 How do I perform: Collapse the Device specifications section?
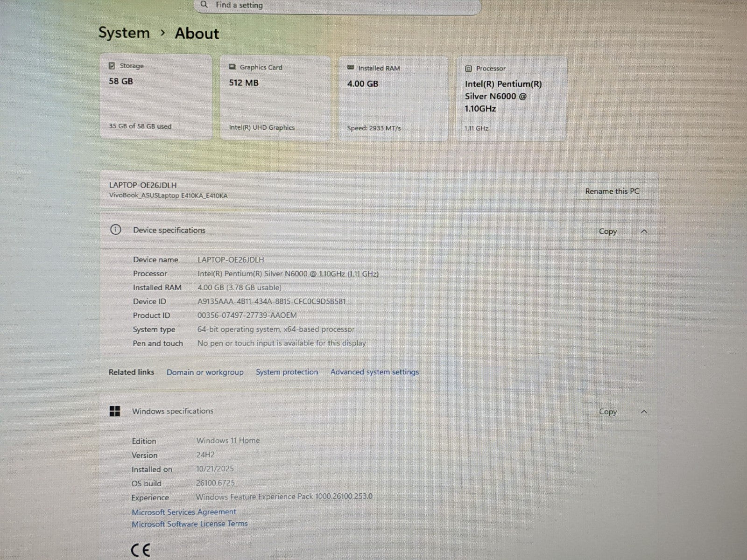(x=644, y=231)
